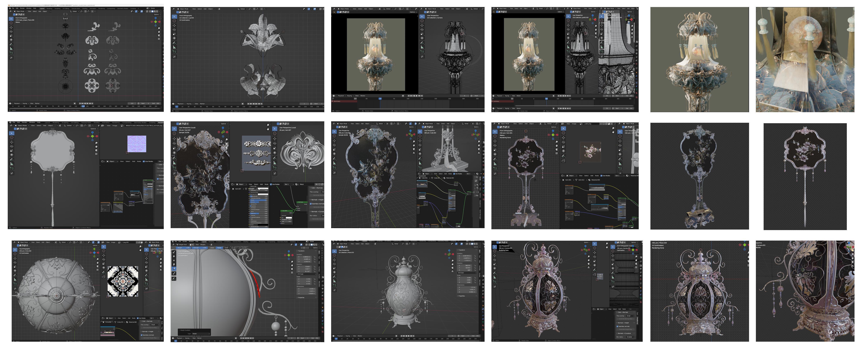Toggle the Seamless normals checkbox under Normals → Height
Viewport: 868px width, 348px height.
pos(311,204)
